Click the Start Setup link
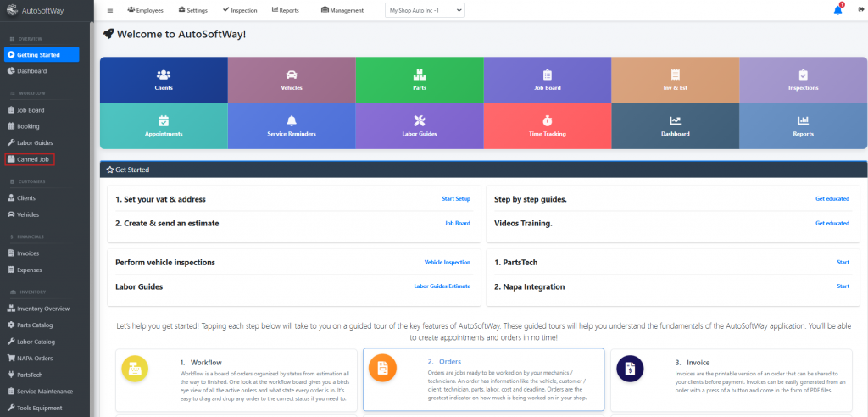Viewport: 868px width, 417px height. [455, 199]
